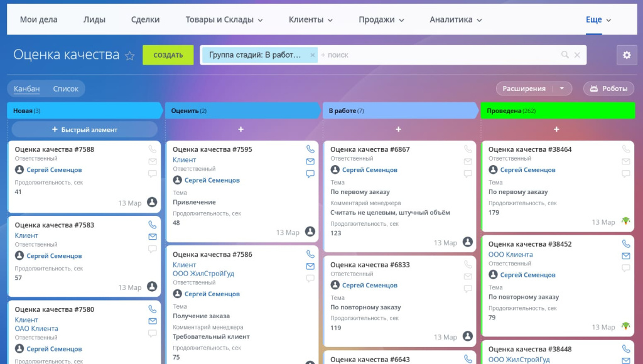Click chat icon on card #7595
The height and width of the screenshot is (364, 643).
(x=310, y=174)
